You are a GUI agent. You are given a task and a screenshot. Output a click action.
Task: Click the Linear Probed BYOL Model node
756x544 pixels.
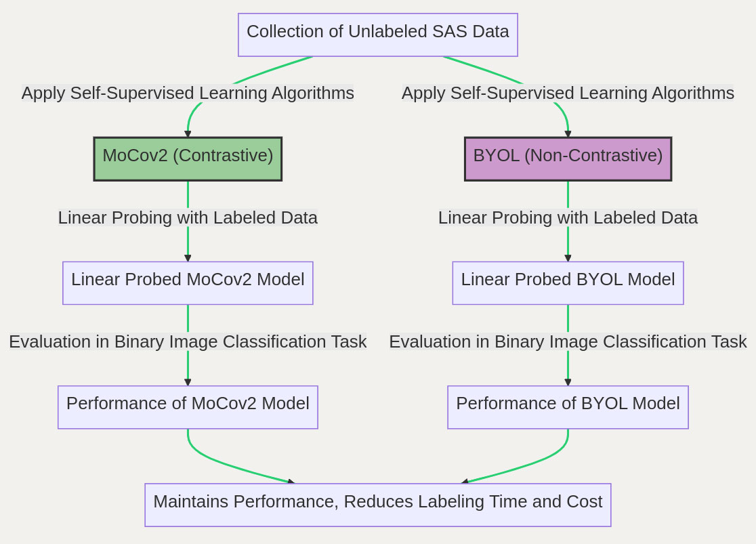(568, 283)
